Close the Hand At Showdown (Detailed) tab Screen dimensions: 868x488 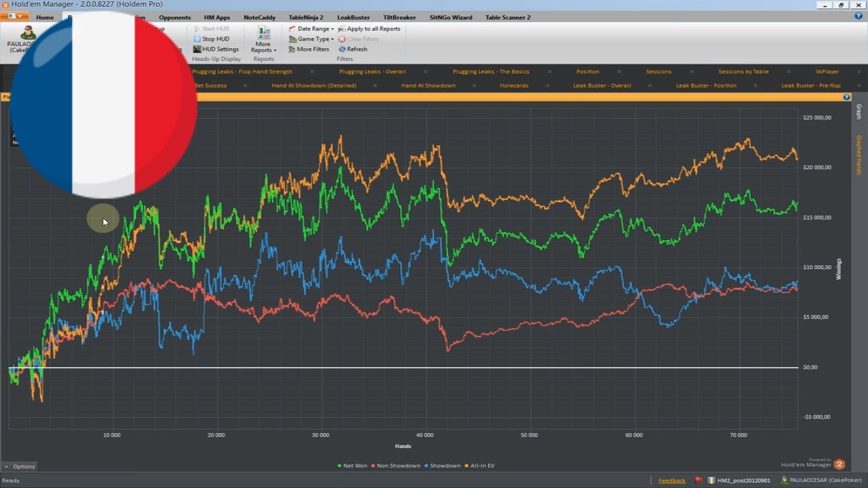[x=375, y=86]
